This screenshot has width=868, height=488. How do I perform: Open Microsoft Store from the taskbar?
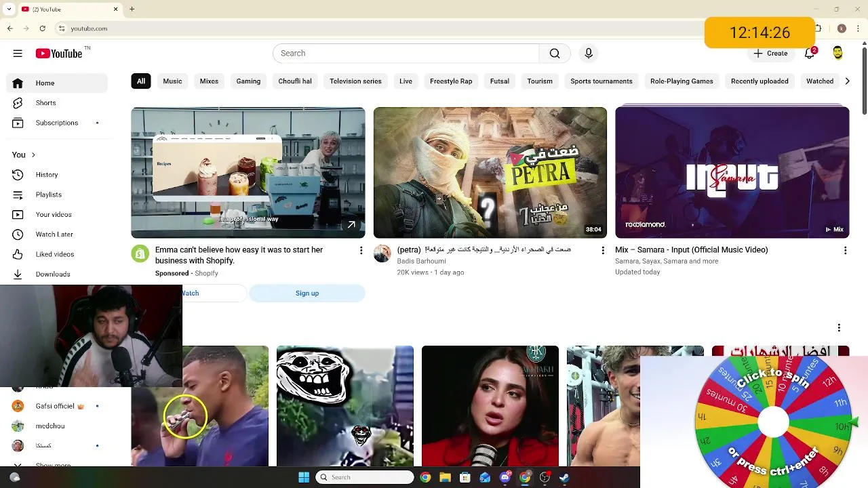click(465, 477)
